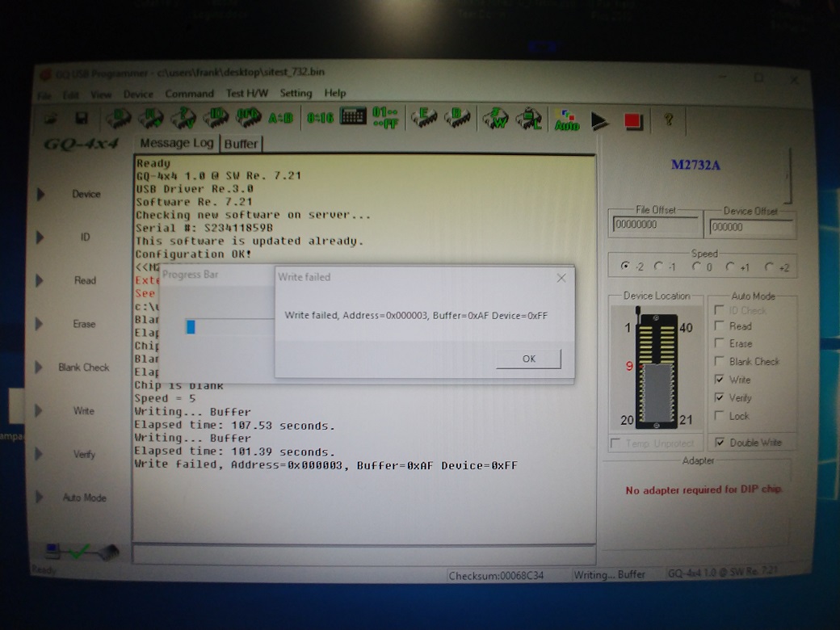
Task: Switch to the Buffer tab
Action: (x=241, y=144)
